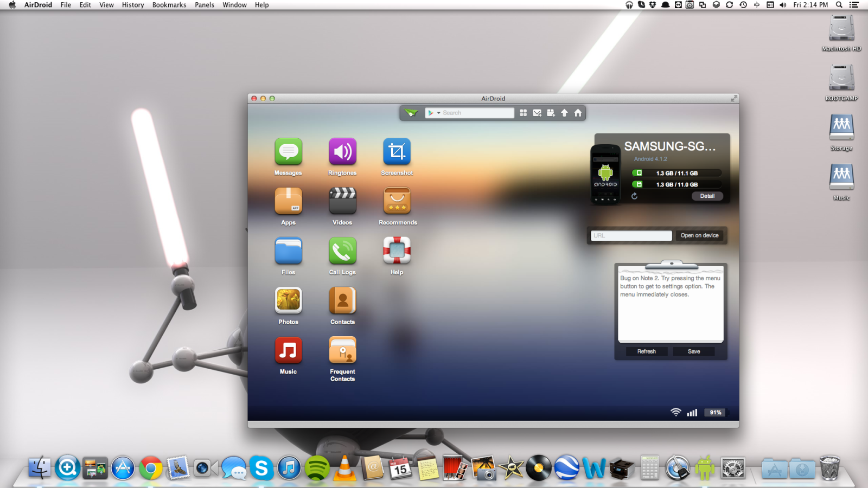Open System Preferences from the Dock
The width and height of the screenshot is (868, 488).
click(x=732, y=467)
